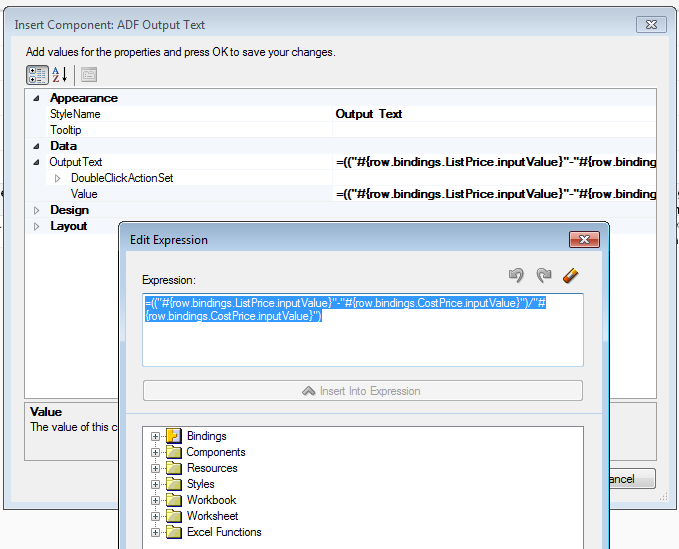The image size is (679, 549).
Task: Redo the expression edit
Action: [544, 275]
